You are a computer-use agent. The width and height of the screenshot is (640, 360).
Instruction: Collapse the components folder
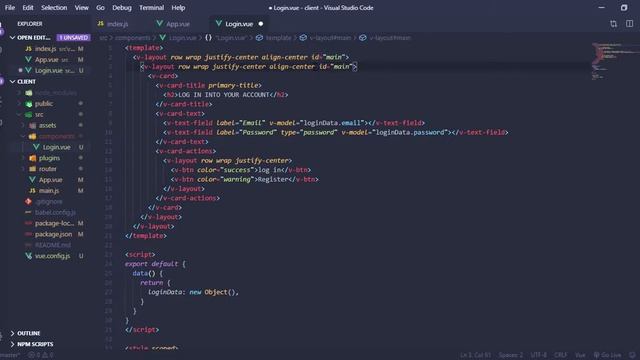point(23,136)
